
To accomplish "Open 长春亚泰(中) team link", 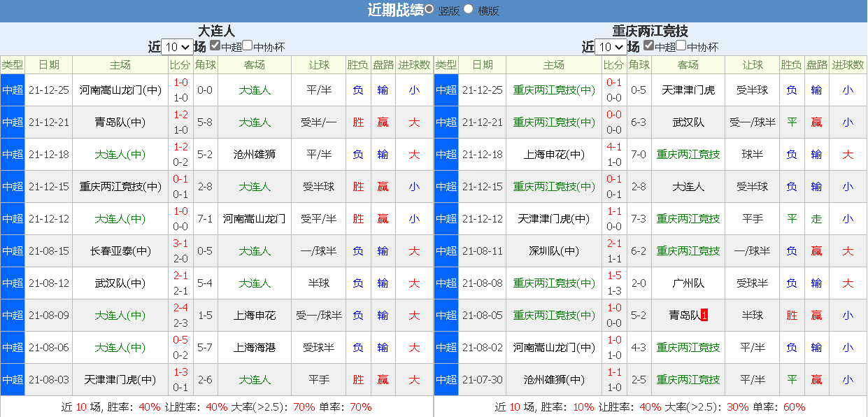I will 120,251.
